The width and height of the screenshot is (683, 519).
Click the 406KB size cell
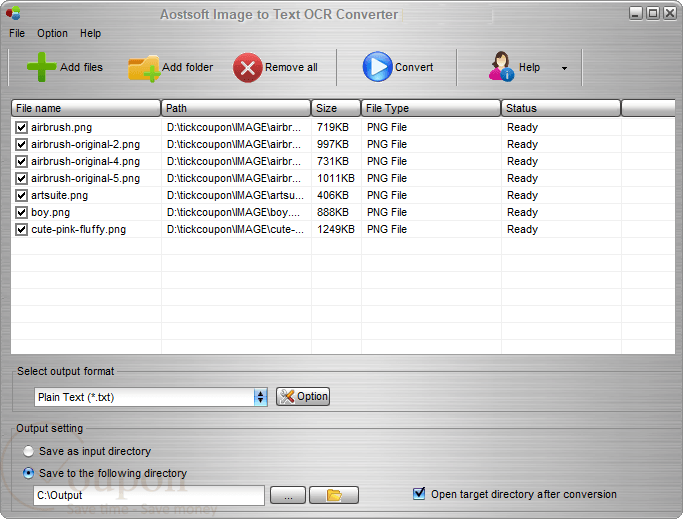coord(333,195)
